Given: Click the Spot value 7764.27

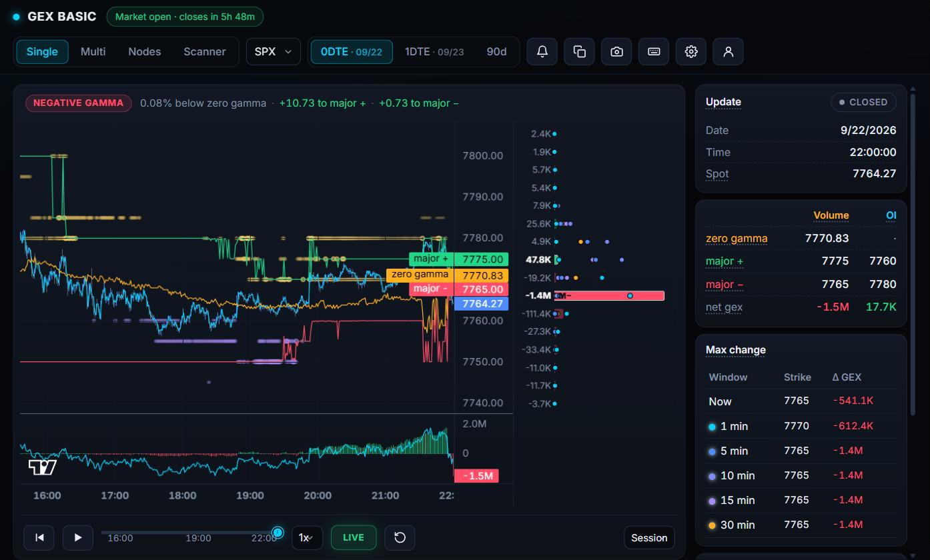Looking at the screenshot, I should [x=875, y=173].
